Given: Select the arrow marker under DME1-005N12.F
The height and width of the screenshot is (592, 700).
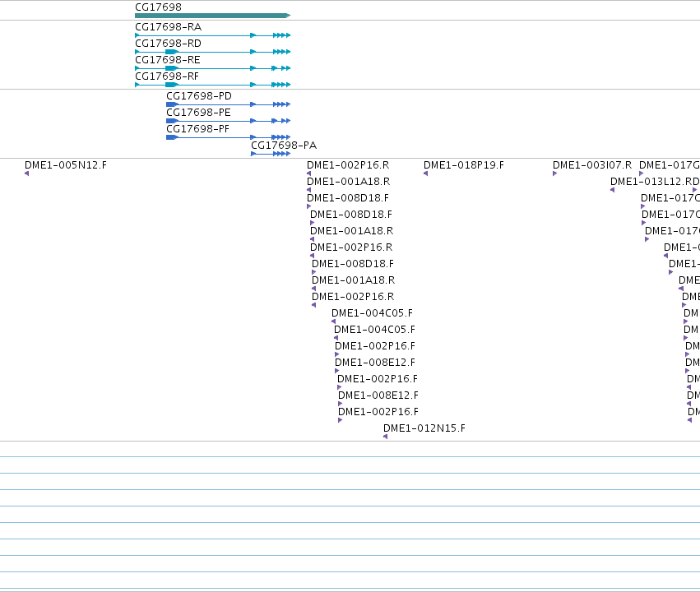Looking at the screenshot, I should click(x=27, y=173).
